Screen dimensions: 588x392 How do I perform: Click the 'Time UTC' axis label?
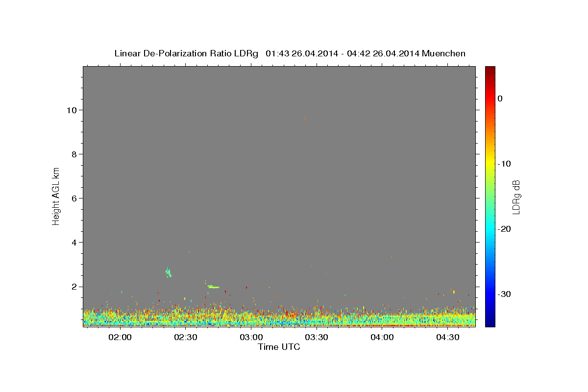(279, 347)
